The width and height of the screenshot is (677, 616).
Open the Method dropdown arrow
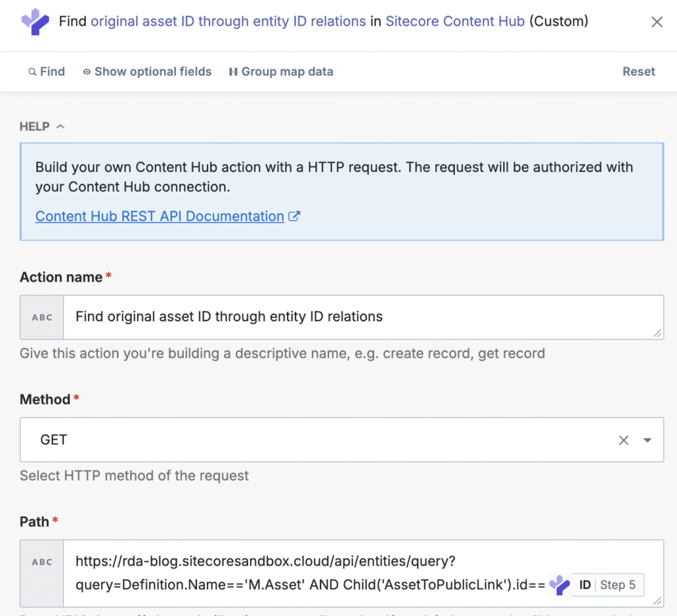pyautogui.click(x=647, y=440)
